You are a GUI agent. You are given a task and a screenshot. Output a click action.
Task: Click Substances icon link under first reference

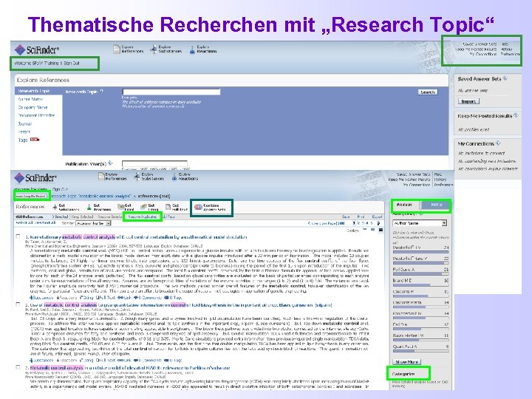point(41,298)
